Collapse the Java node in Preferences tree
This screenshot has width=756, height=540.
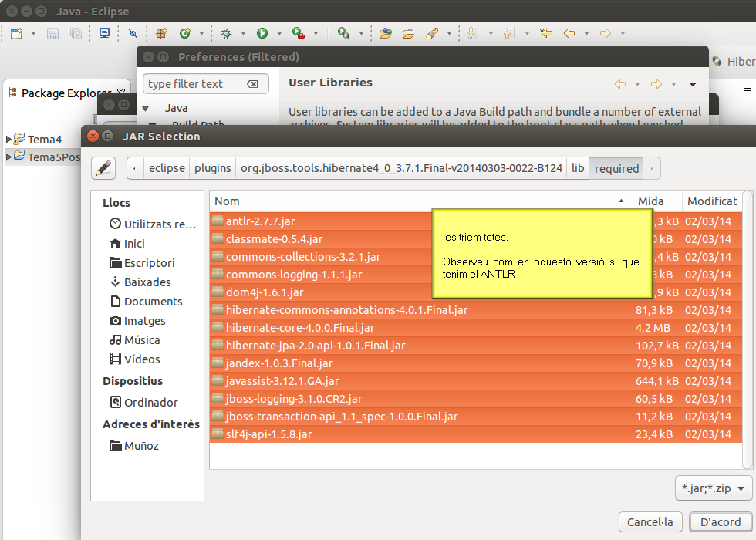point(146,108)
